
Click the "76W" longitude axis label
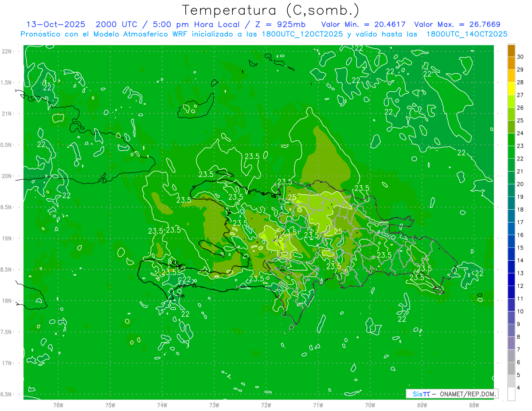tap(58, 405)
